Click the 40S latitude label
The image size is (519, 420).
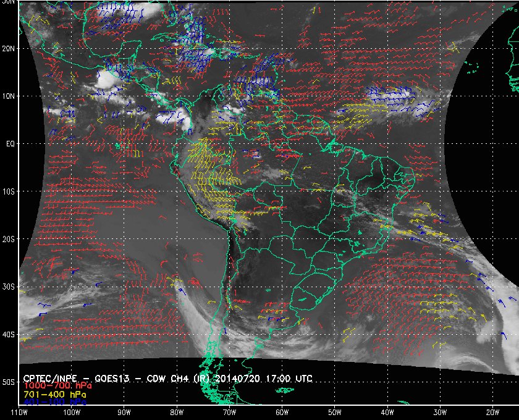(x=9, y=334)
